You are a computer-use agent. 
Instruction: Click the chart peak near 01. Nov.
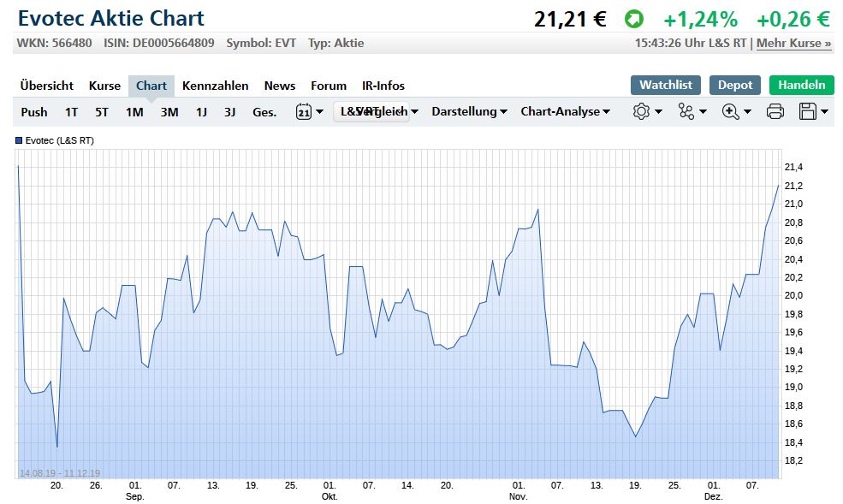537,210
